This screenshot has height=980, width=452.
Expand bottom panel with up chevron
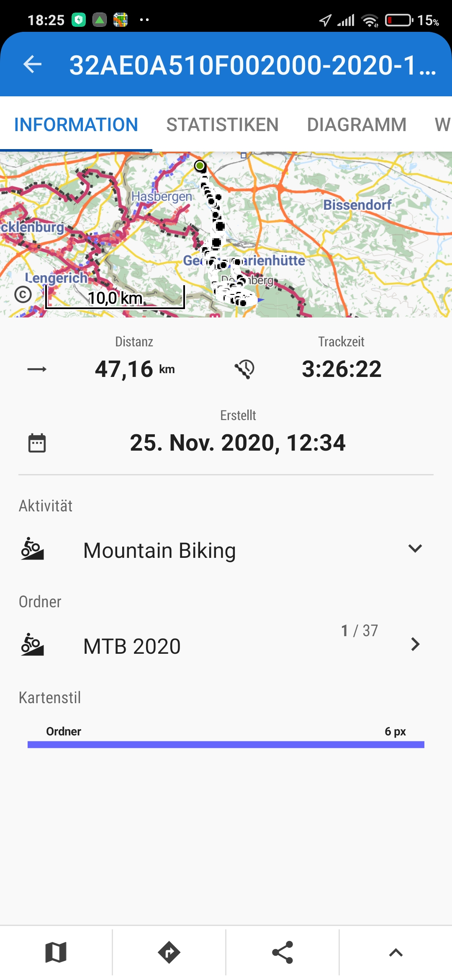click(395, 952)
